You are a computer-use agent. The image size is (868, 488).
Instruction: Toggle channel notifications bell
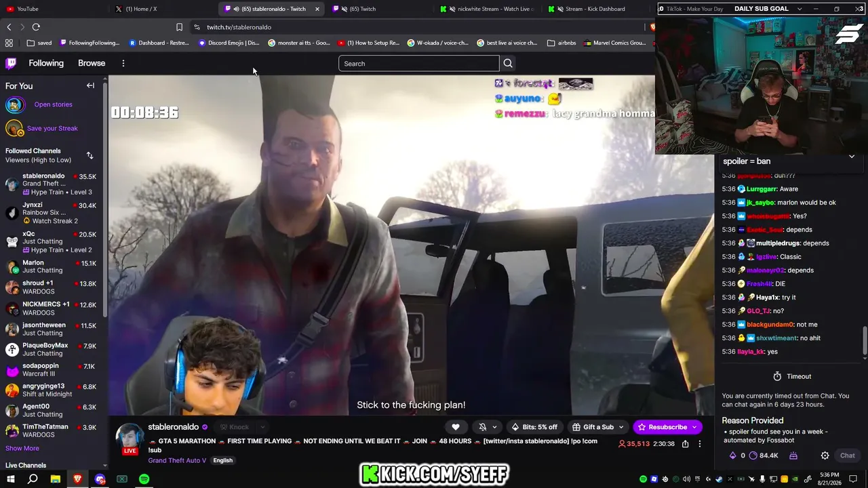482,427
